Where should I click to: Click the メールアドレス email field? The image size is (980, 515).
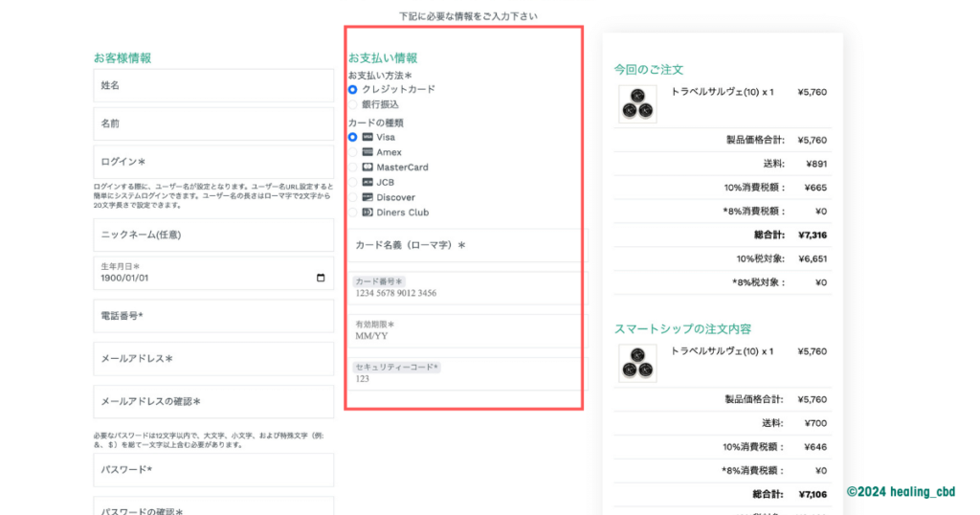(x=213, y=359)
